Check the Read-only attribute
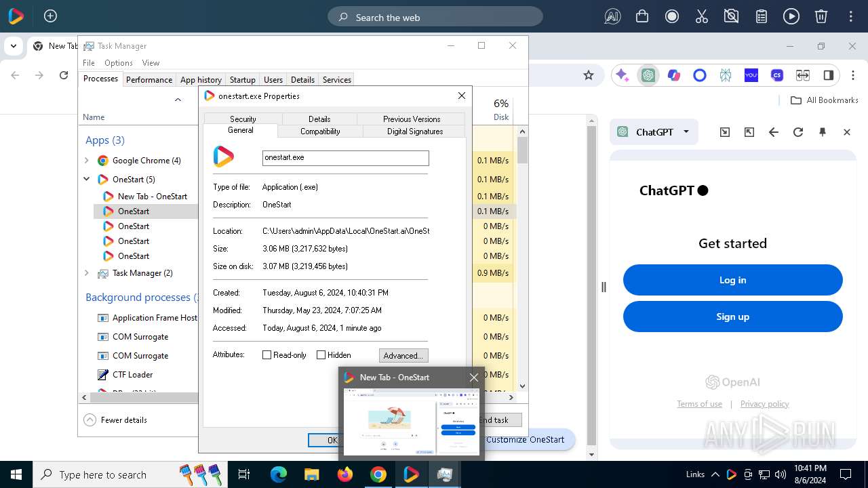The width and height of the screenshot is (868, 488). pos(267,354)
